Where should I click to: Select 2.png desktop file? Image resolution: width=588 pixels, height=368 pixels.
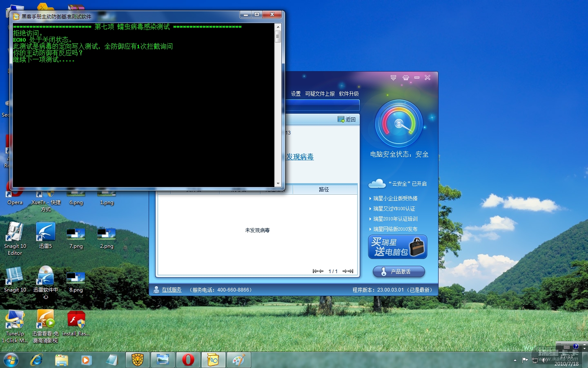pyautogui.click(x=107, y=238)
